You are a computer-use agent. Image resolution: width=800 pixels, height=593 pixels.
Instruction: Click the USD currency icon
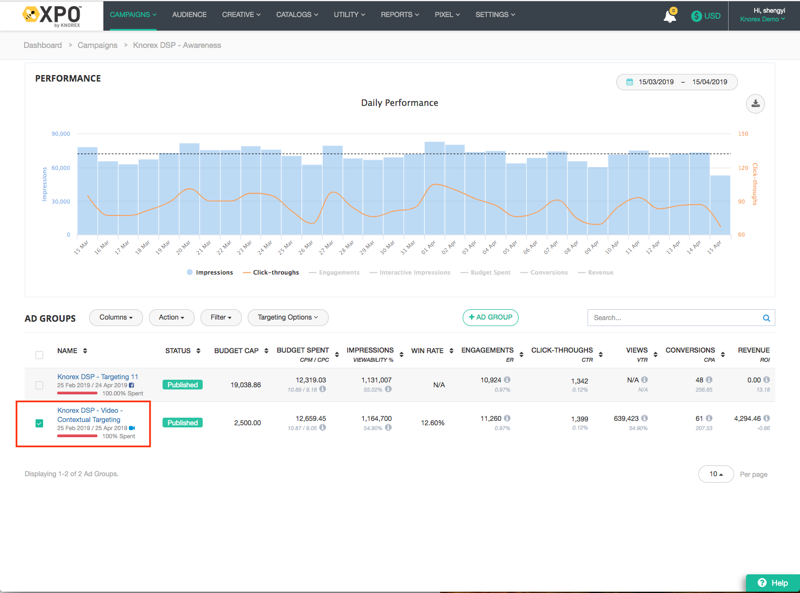tap(696, 16)
